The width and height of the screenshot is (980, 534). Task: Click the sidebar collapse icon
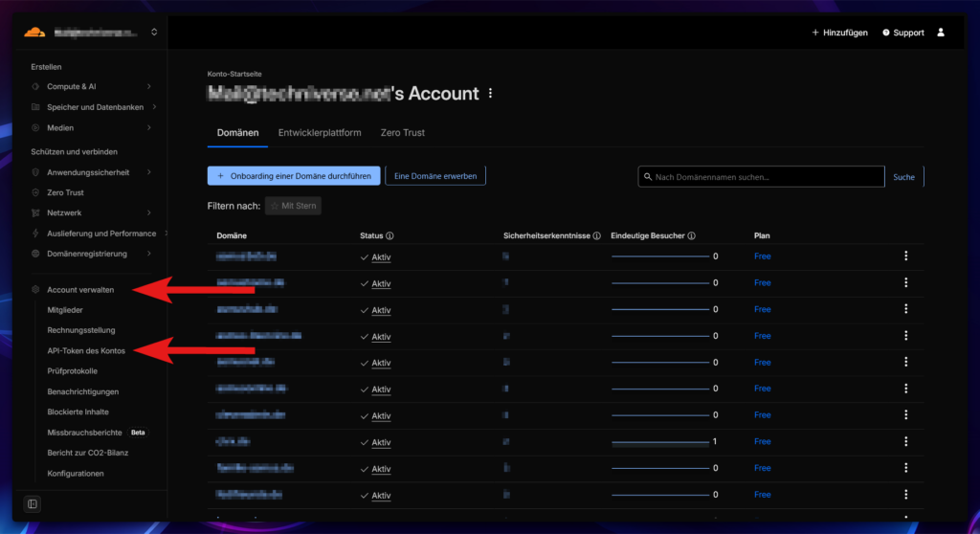point(33,504)
